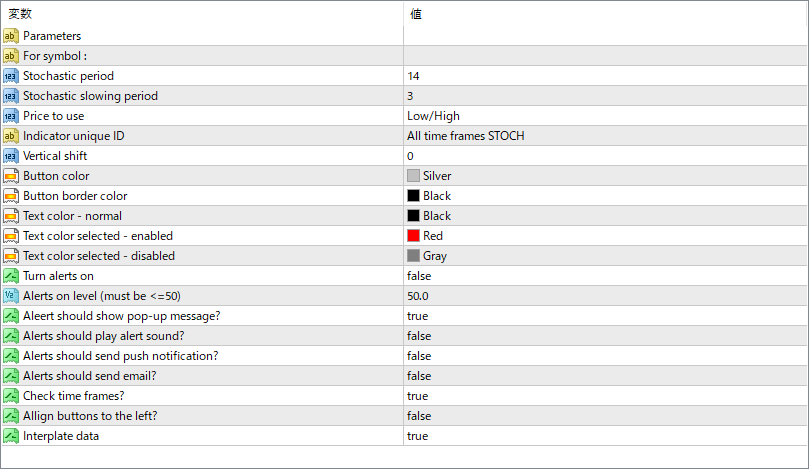Click the string icon beside Parameters
Image resolution: width=809 pixels, height=469 pixels.
pos(10,36)
